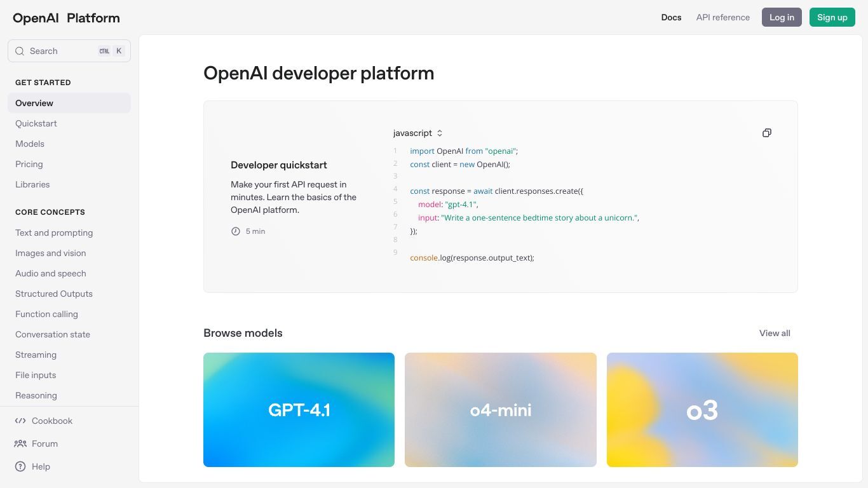Screen dimensions: 868x488
Task: Open Pricing in the sidebar
Action: [69, 164]
